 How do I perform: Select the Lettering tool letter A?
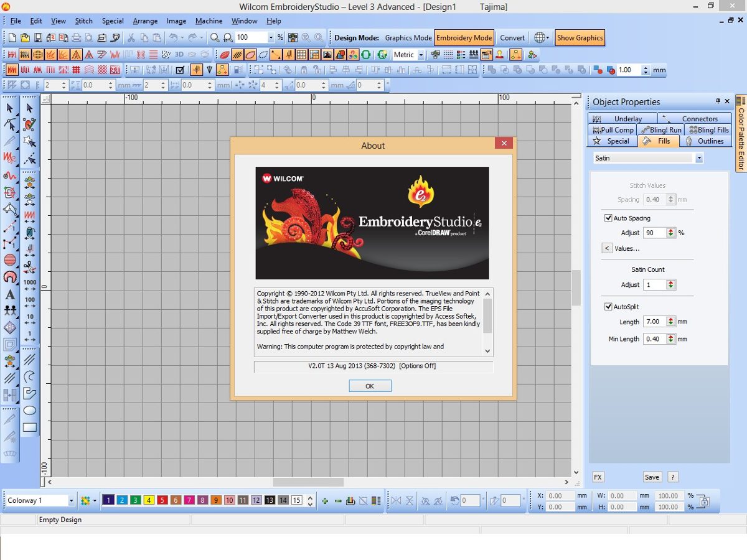pos(10,294)
